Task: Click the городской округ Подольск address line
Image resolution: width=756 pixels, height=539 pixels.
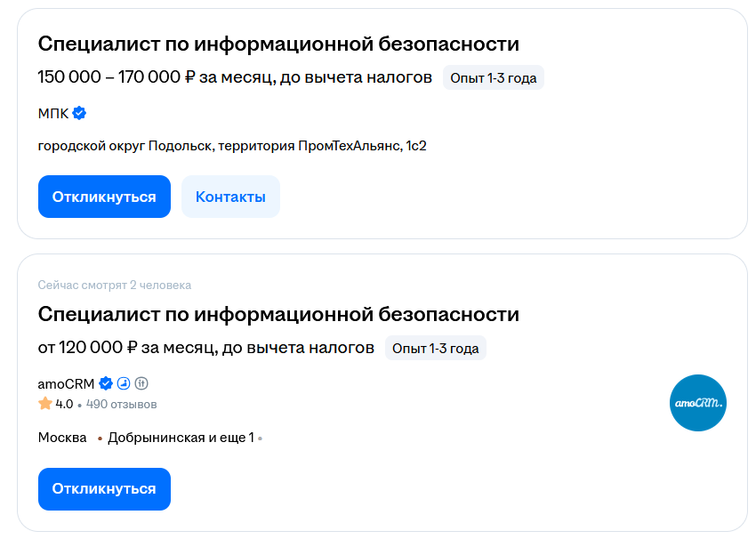Action: 235,145
